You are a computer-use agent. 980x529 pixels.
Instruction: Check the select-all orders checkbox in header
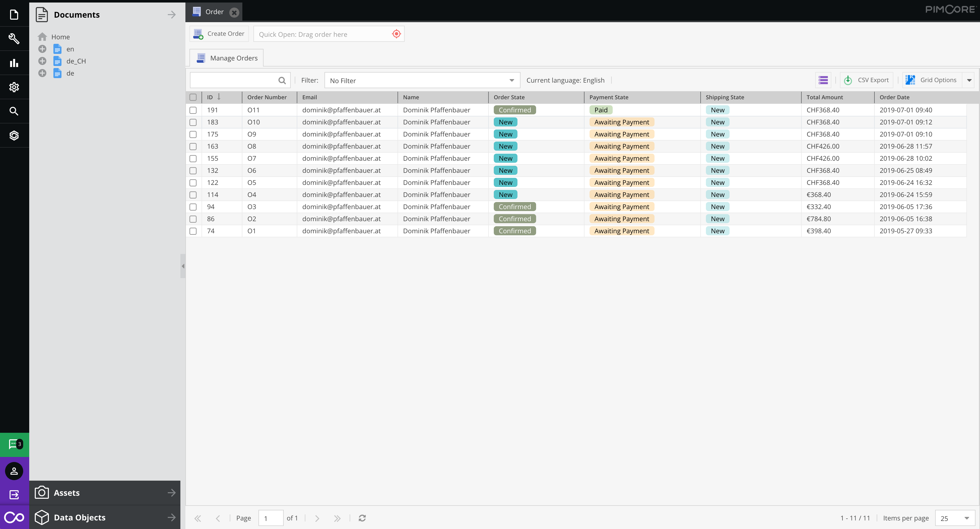coord(193,97)
